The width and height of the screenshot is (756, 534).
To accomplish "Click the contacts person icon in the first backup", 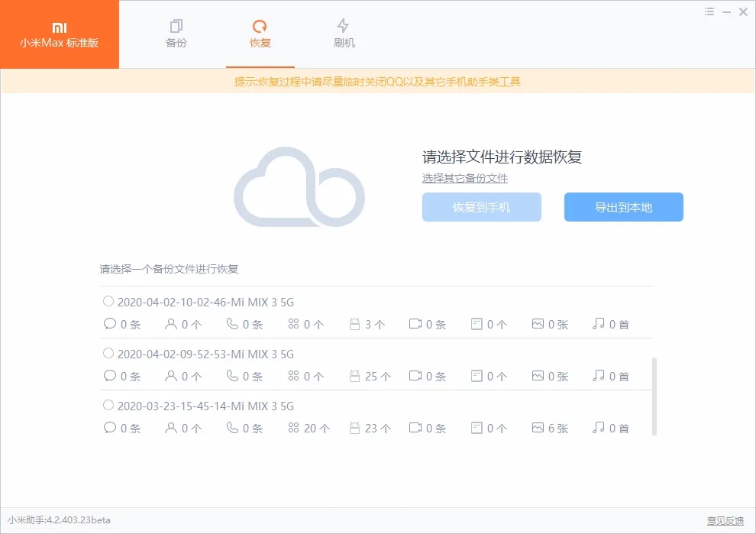I will [x=170, y=324].
